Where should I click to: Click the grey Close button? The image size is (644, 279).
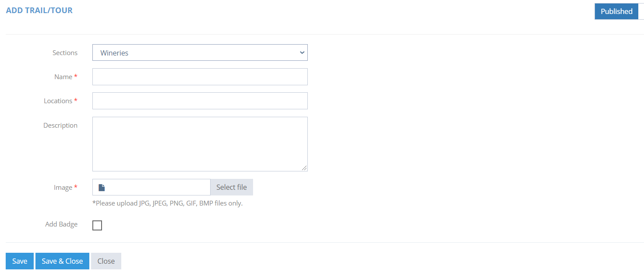(106, 261)
